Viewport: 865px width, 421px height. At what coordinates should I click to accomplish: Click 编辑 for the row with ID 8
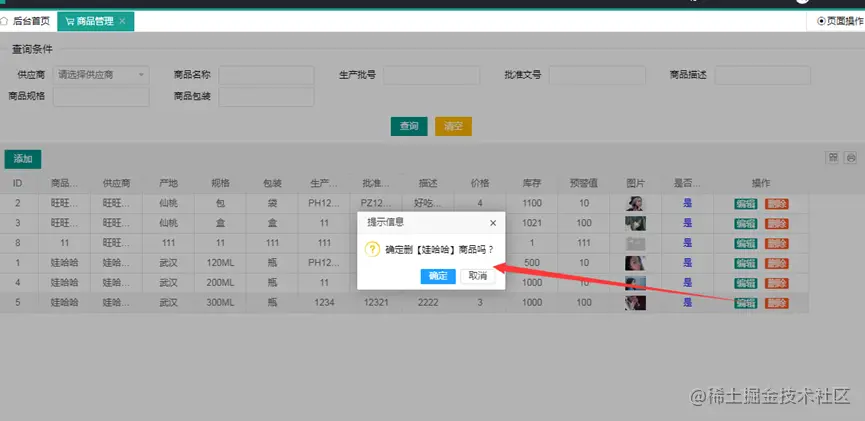[746, 243]
